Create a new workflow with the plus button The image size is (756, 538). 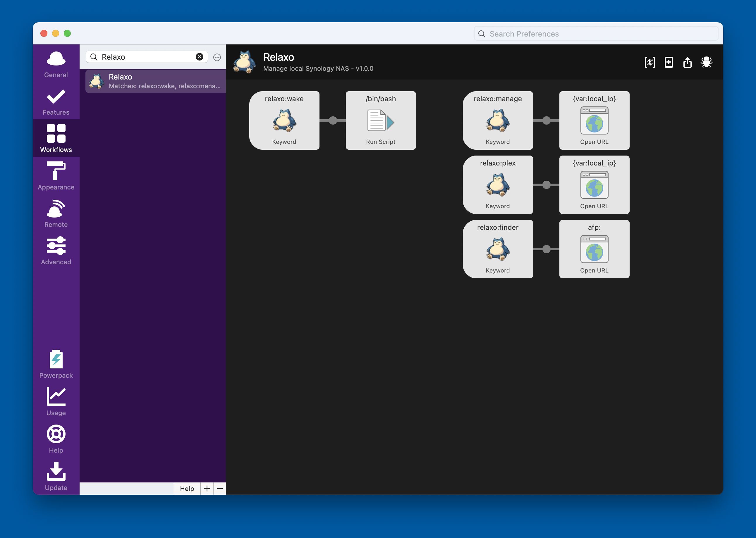[207, 489]
